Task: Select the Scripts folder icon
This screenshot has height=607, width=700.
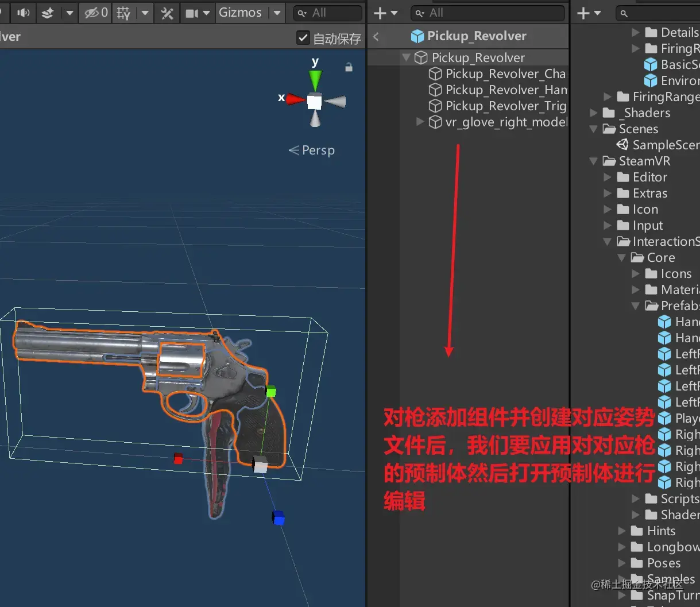Action: click(651, 498)
